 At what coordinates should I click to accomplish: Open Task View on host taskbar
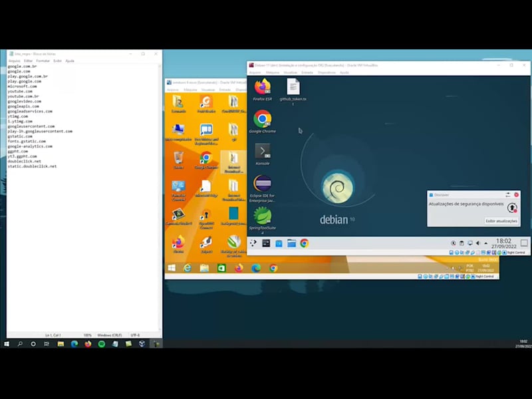coord(47,344)
